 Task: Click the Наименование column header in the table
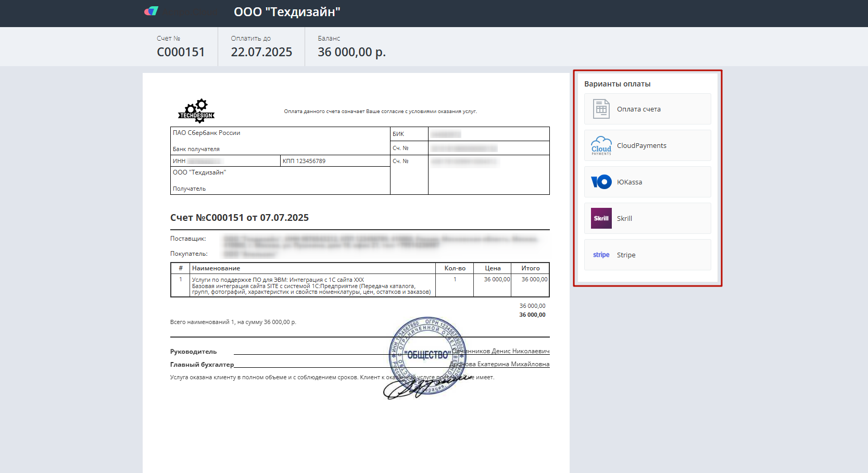click(216, 268)
